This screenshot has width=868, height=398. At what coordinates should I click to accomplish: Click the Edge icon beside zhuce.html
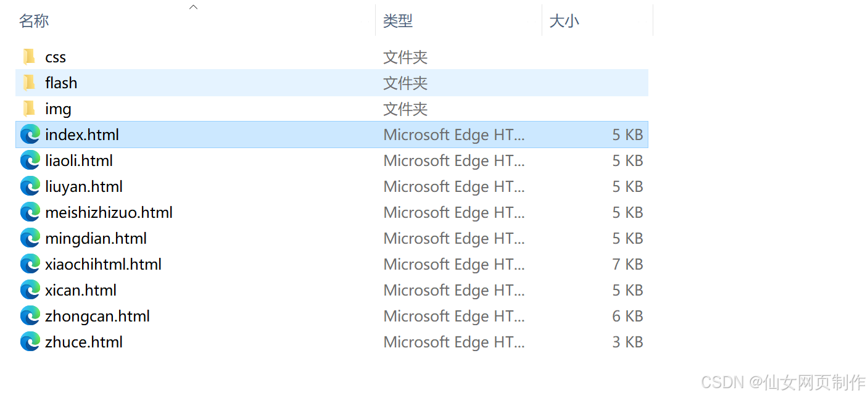pos(30,342)
